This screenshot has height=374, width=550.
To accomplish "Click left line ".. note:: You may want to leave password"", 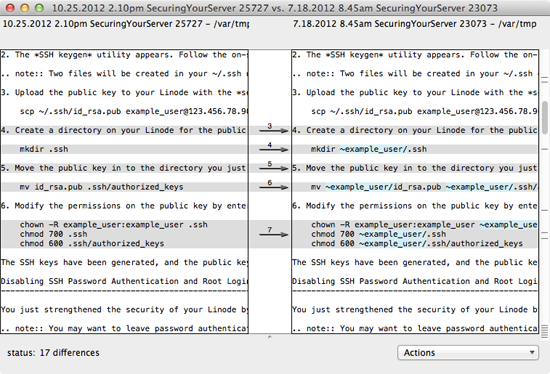I will (124, 329).
